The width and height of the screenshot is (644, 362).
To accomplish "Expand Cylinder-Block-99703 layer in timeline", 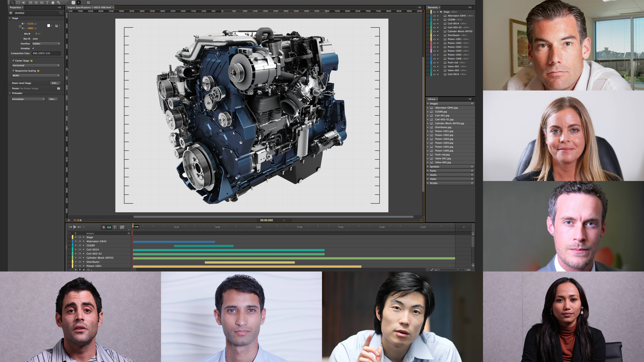I will (x=76, y=258).
